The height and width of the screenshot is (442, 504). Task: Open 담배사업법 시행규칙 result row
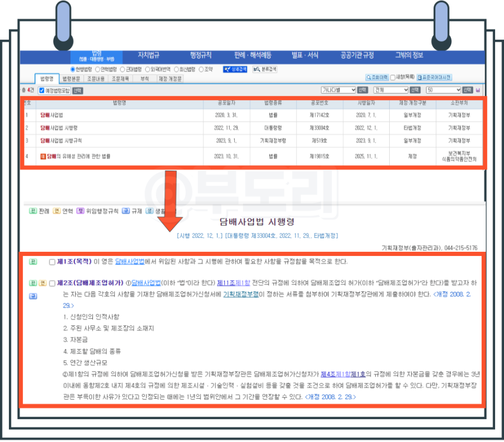(61, 141)
